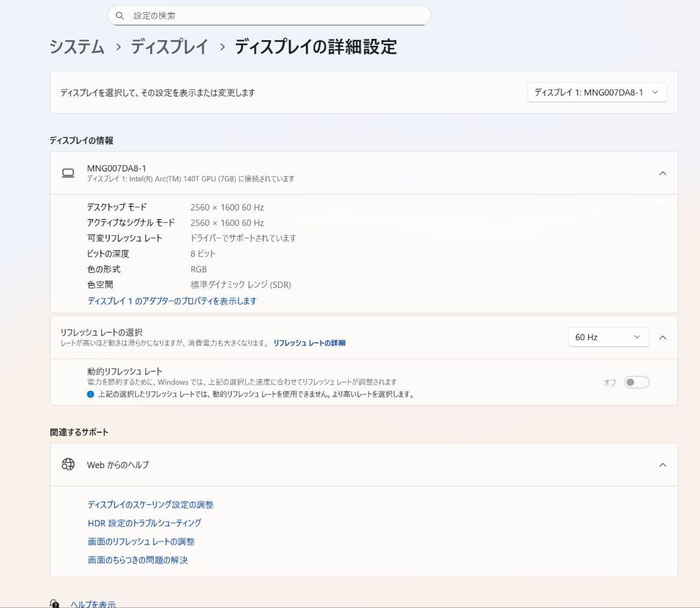Collapse the ディスプレイの情報 section chevron
The width and height of the screenshot is (700, 608).
click(662, 173)
